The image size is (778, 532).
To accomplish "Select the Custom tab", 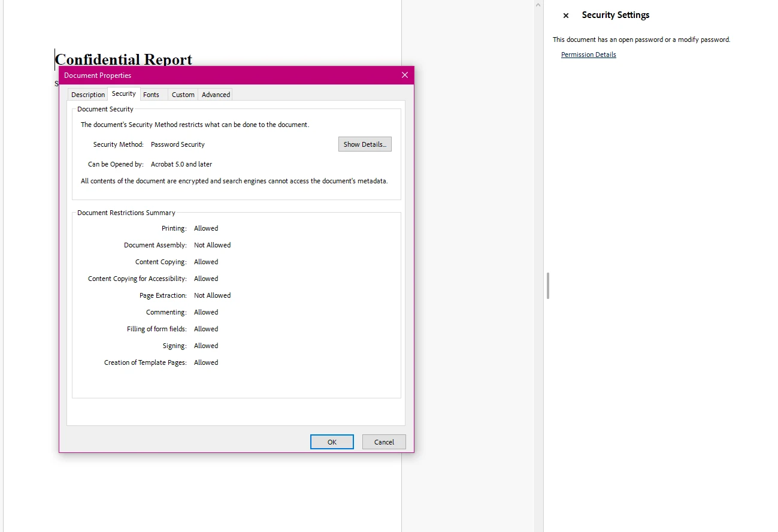I will (183, 94).
